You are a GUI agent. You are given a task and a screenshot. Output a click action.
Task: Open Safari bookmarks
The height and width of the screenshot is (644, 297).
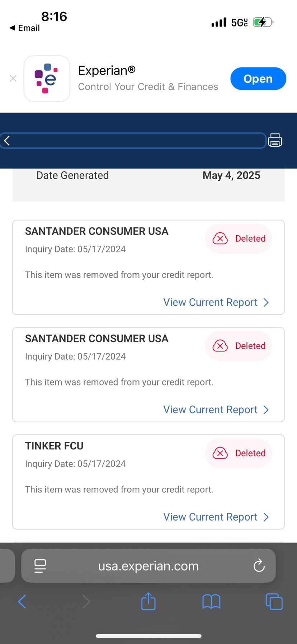pos(211,601)
